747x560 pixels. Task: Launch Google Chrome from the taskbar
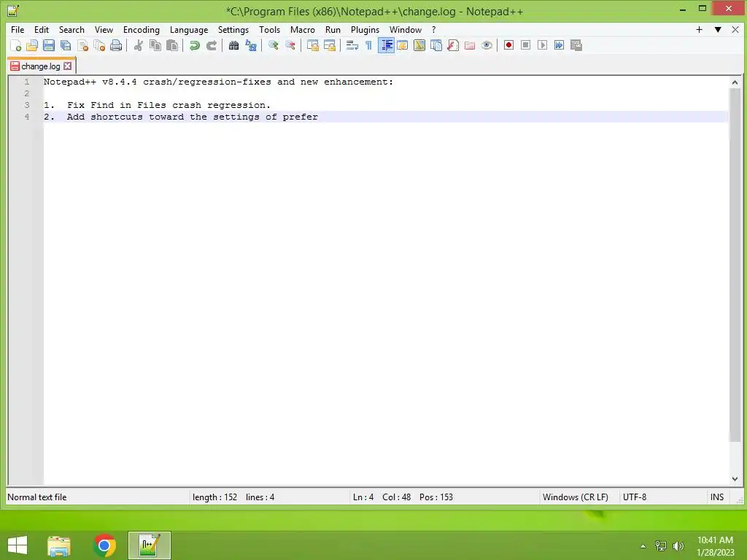coord(104,545)
